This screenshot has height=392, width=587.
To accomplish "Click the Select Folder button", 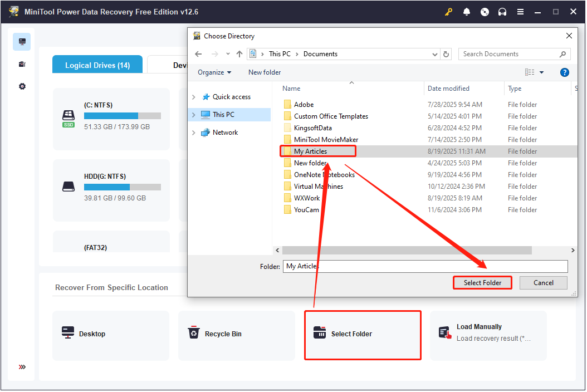I will coord(482,282).
